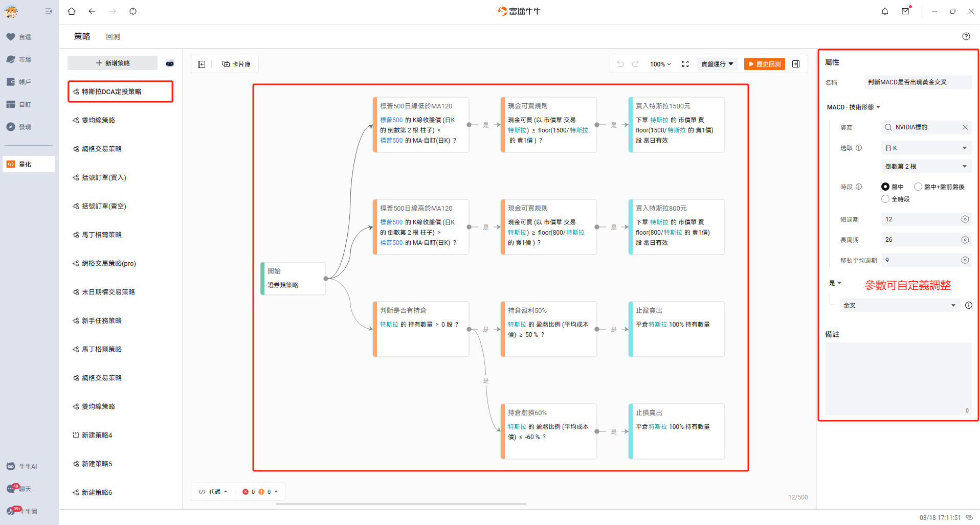Open the mail messages icon
The image size is (980, 525).
click(905, 11)
